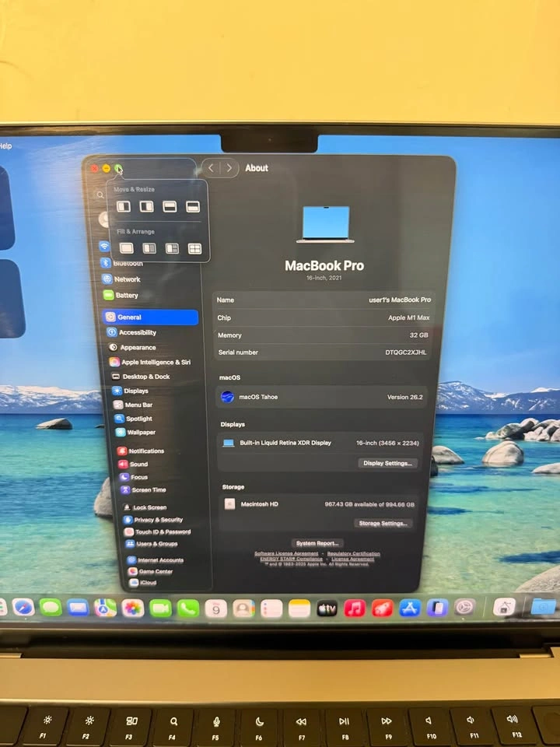
Task: Open Reminders from the Dock
Action: click(271, 608)
